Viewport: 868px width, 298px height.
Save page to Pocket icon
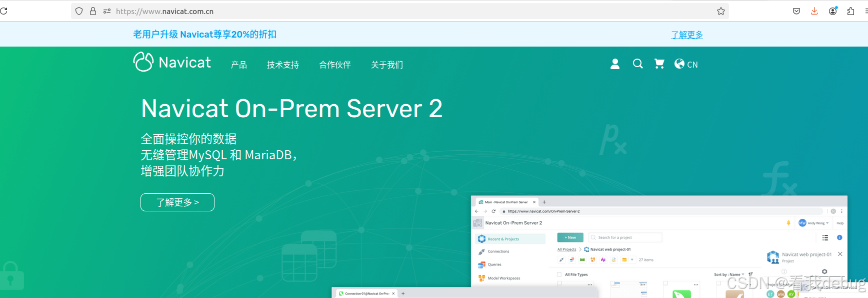point(796,11)
